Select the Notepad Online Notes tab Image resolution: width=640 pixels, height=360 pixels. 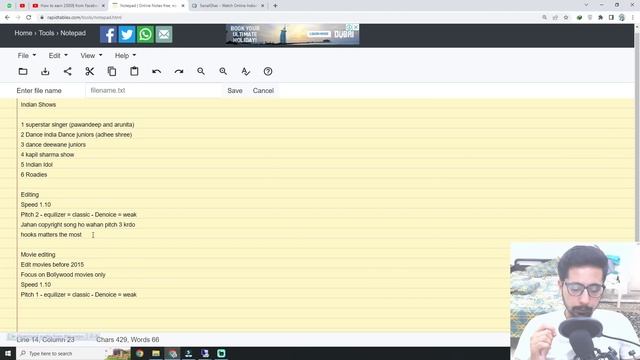coord(148,6)
